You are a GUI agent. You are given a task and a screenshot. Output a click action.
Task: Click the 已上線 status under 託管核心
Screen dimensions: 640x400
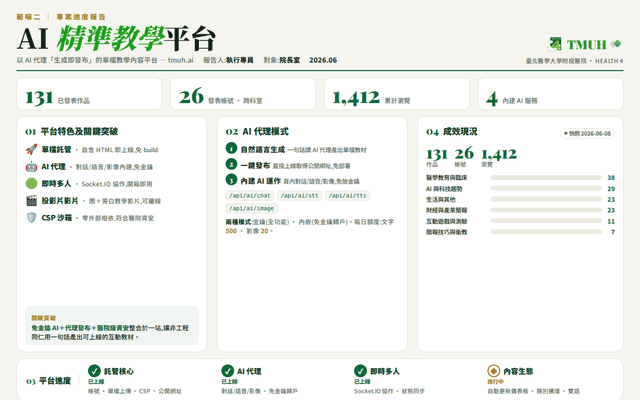(96, 382)
